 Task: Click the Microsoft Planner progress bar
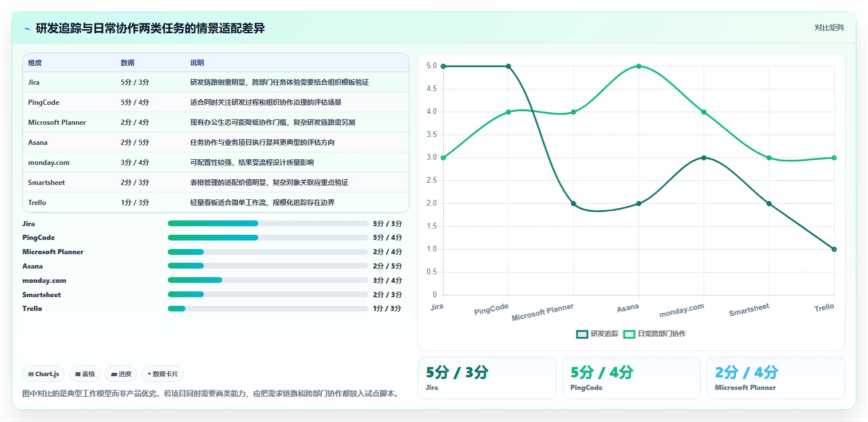click(267, 252)
